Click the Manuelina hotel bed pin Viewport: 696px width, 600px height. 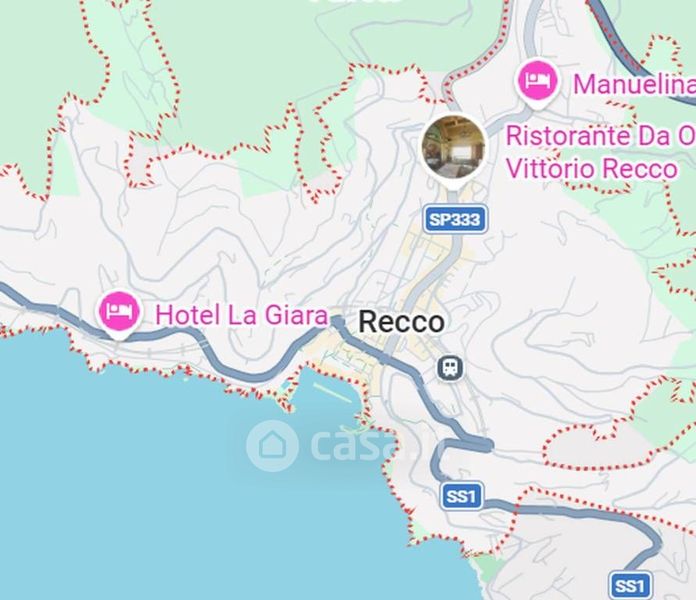point(538,83)
